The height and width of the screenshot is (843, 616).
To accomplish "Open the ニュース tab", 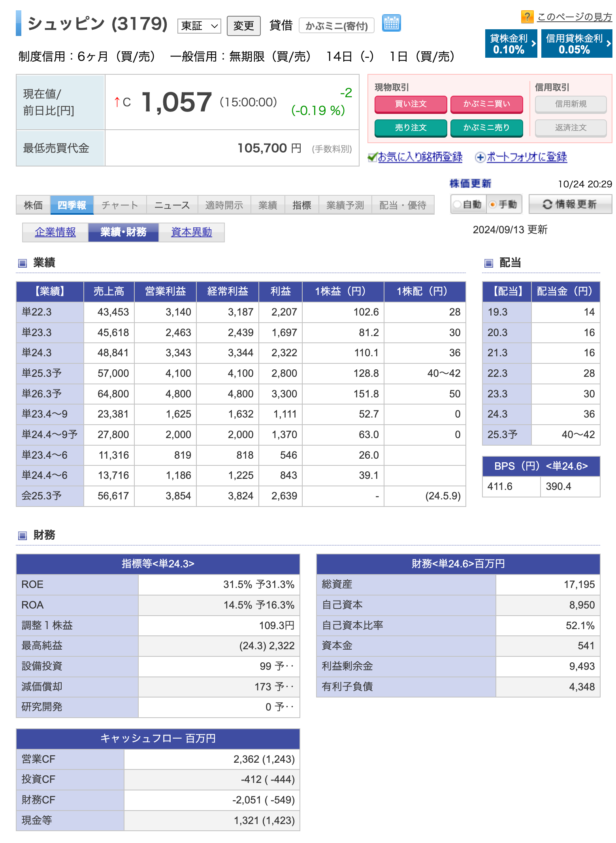I will click(172, 205).
